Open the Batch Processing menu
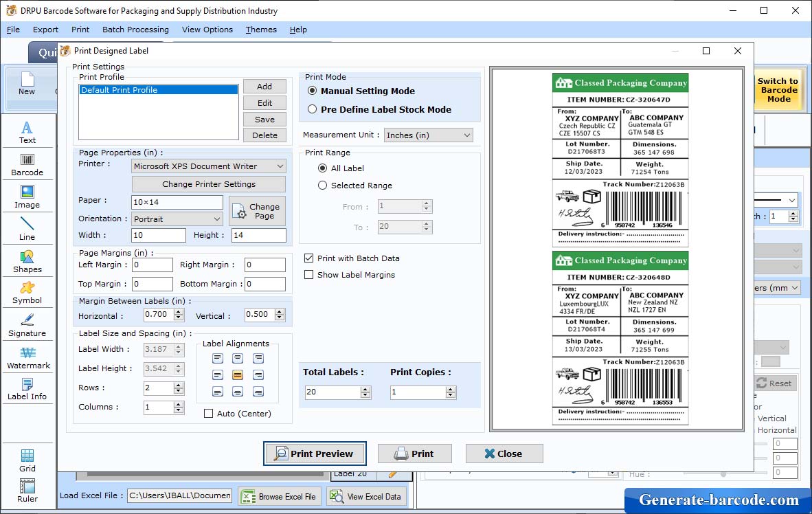Viewport: 812px width, 514px height. (x=136, y=30)
